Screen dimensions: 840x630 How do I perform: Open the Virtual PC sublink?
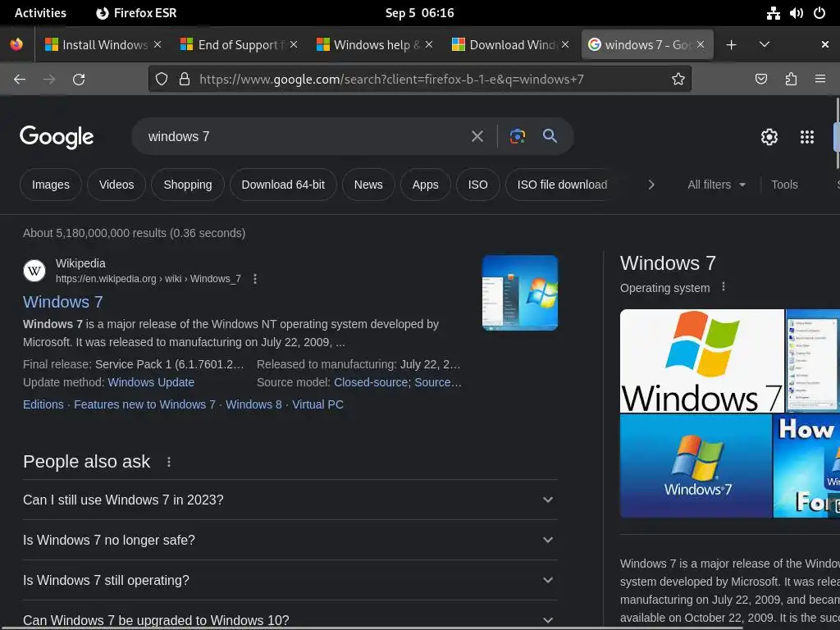click(317, 405)
